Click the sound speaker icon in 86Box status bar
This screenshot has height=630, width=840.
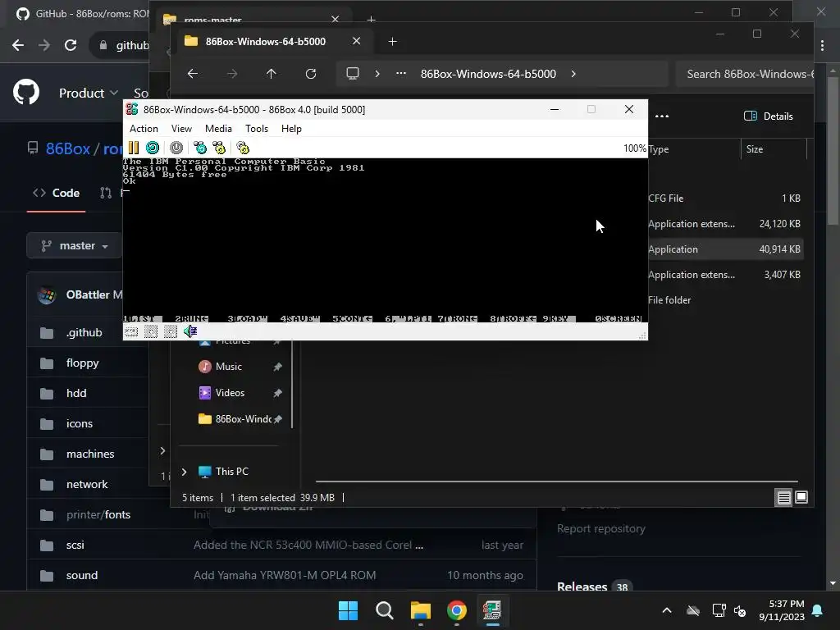(x=190, y=331)
